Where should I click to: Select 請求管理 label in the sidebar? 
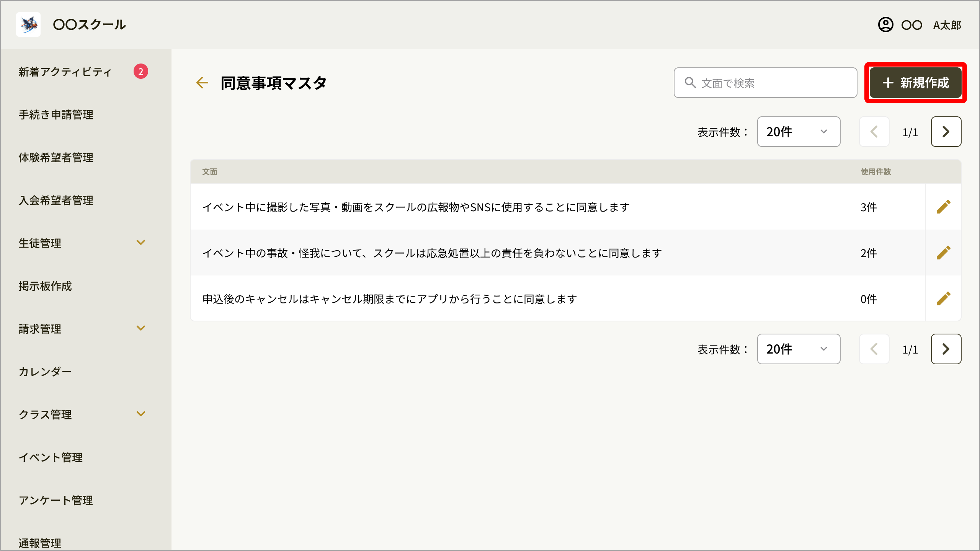point(40,329)
